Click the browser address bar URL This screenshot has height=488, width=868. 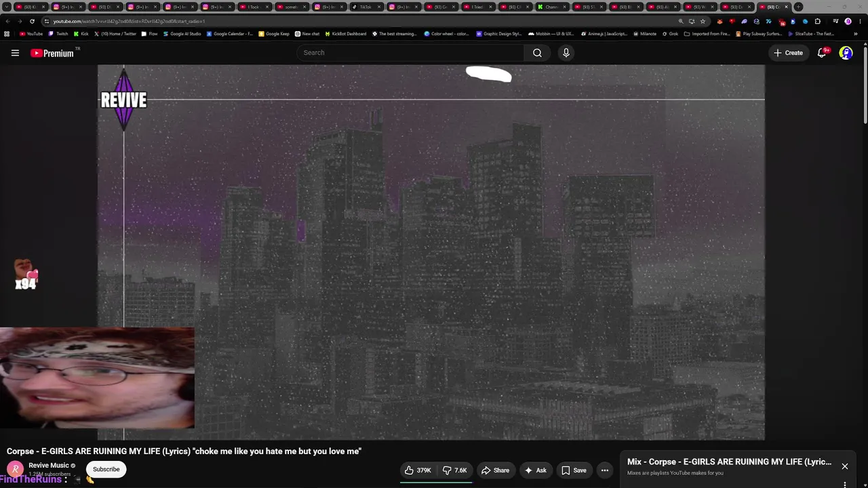[x=129, y=21]
